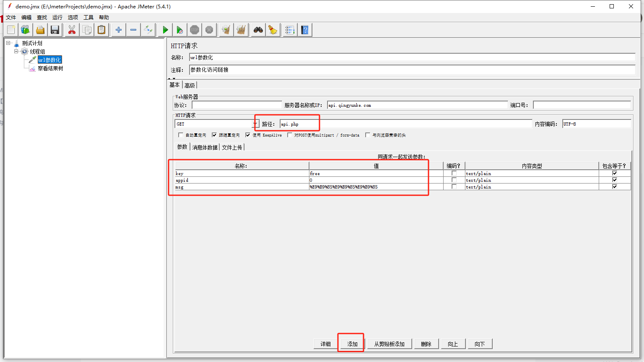Image resolution: width=644 pixels, height=362 pixels.
Task: Select the 测试计划 flask icon
Action: point(16,43)
